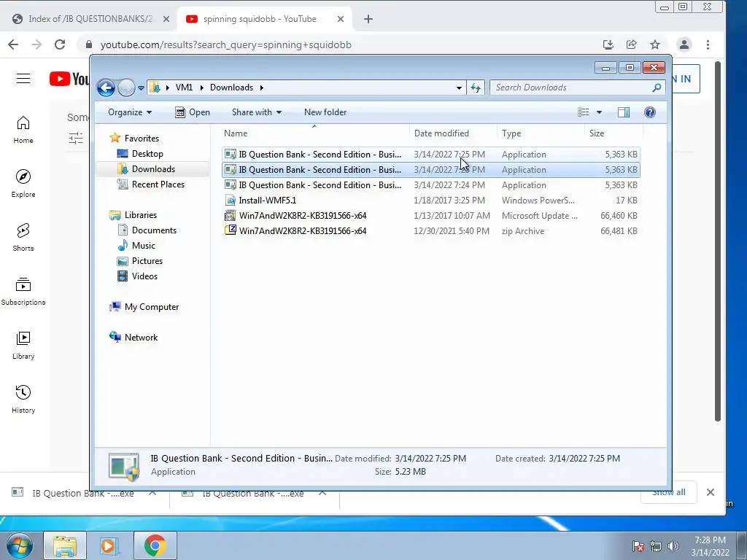Click Chrome share page icon

click(x=631, y=44)
